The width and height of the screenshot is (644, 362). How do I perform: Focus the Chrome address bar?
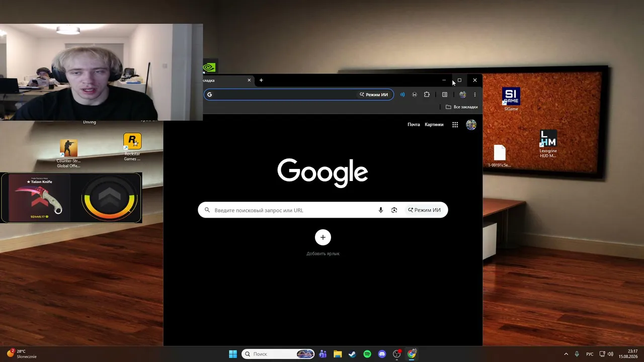pyautogui.click(x=299, y=95)
